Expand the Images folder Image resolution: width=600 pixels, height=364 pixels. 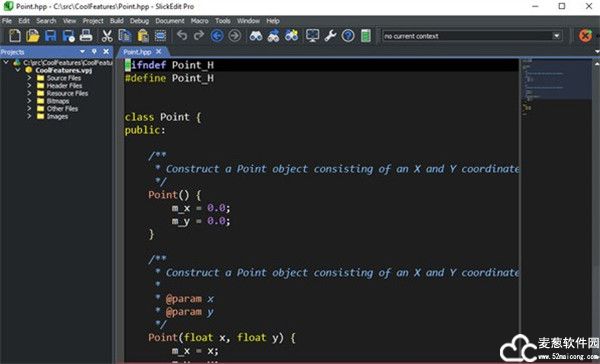(29, 116)
